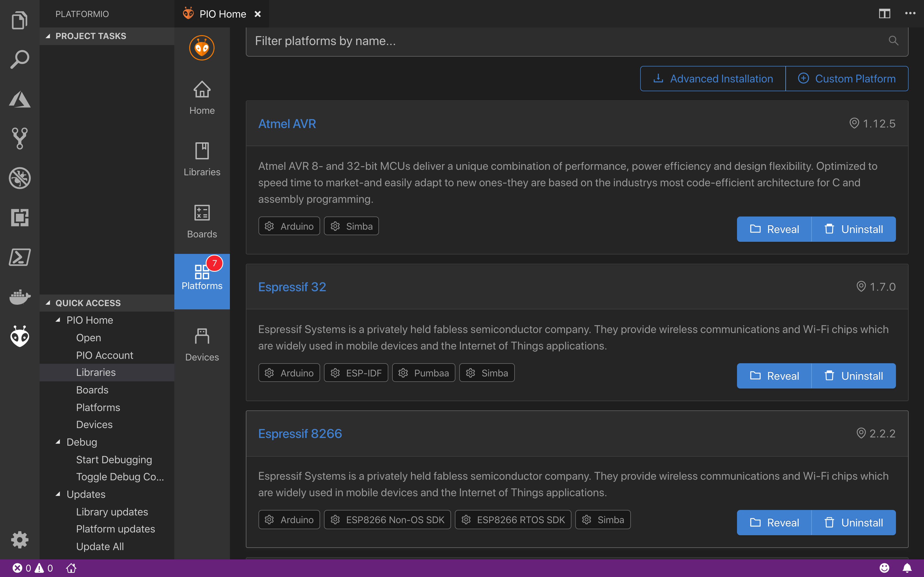Open Source Control view icon
Image resolution: width=924 pixels, height=577 pixels.
point(20,138)
